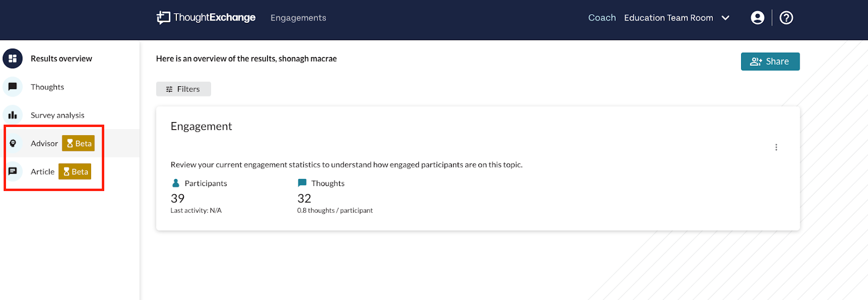Viewport: 868px width, 300px height.
Task: Select the Survey analysis bar chart icon
Action: 12,115
